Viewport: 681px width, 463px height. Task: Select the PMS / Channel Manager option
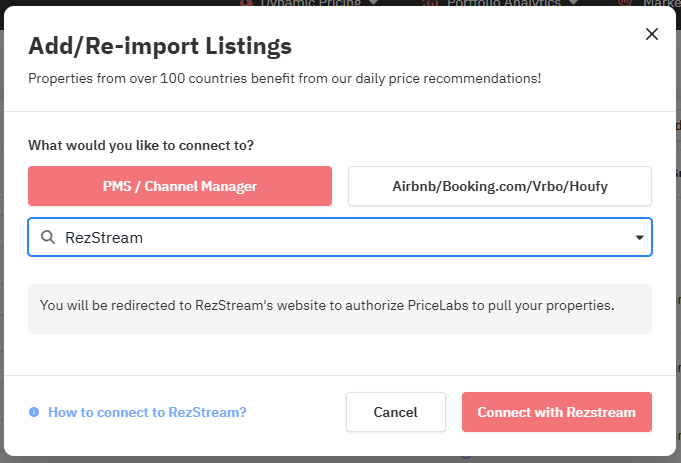180,186
